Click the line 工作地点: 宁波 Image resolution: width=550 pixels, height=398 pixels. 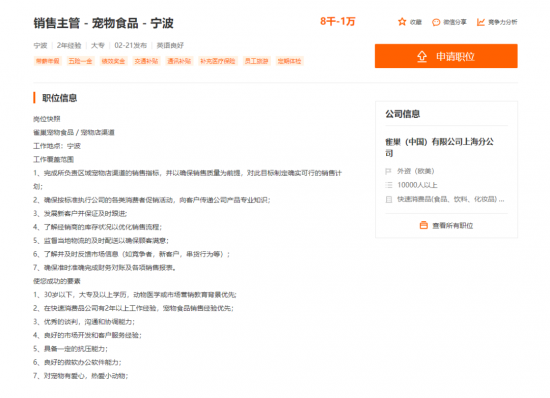point(57,146)
